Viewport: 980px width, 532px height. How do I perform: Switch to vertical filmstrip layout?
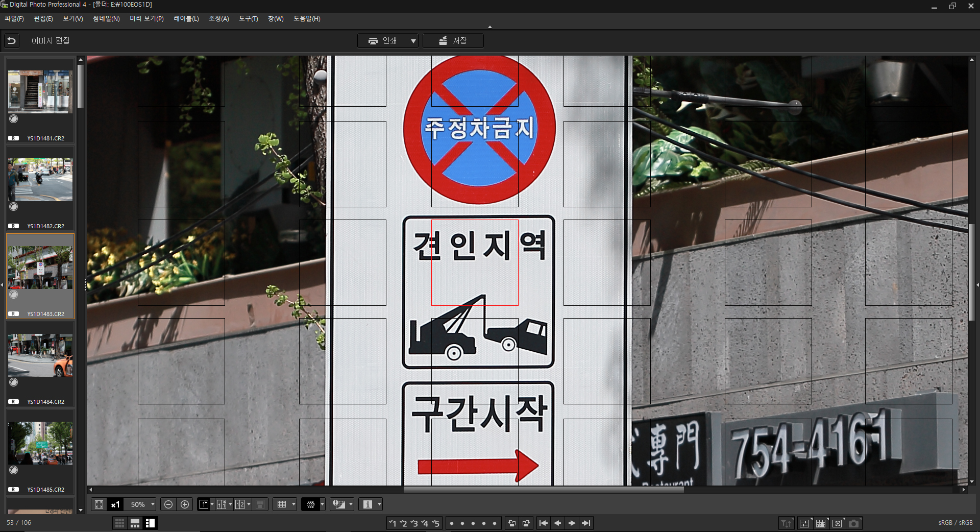(x=150, y=523)
